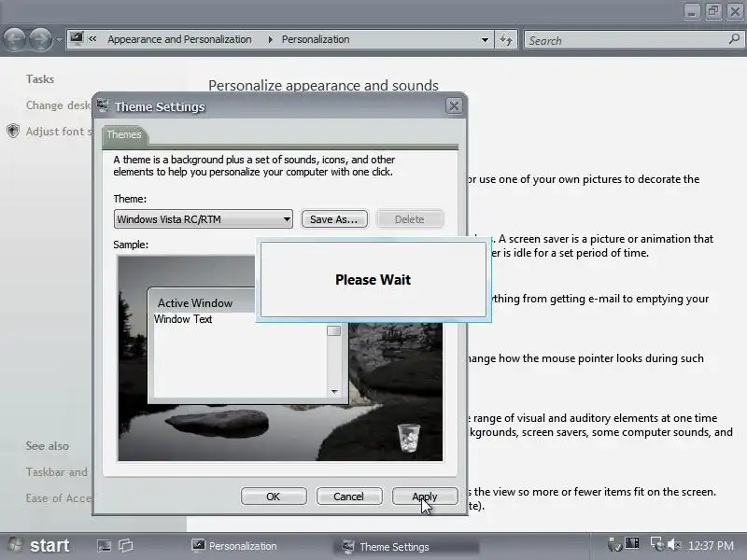Open the Theme dropdown Windows Vista RC/RTM
The image size is (747, 560).
[x=204, y=219]
